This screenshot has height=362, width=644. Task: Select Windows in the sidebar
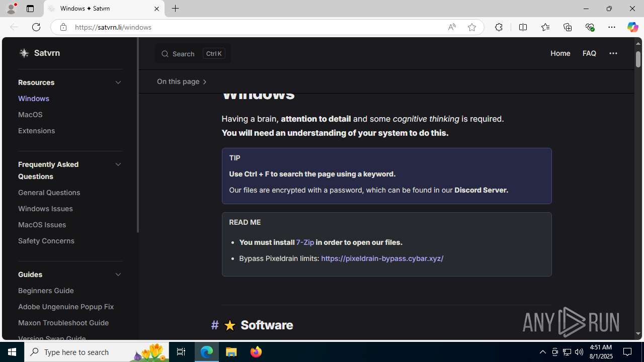point(34,99)
